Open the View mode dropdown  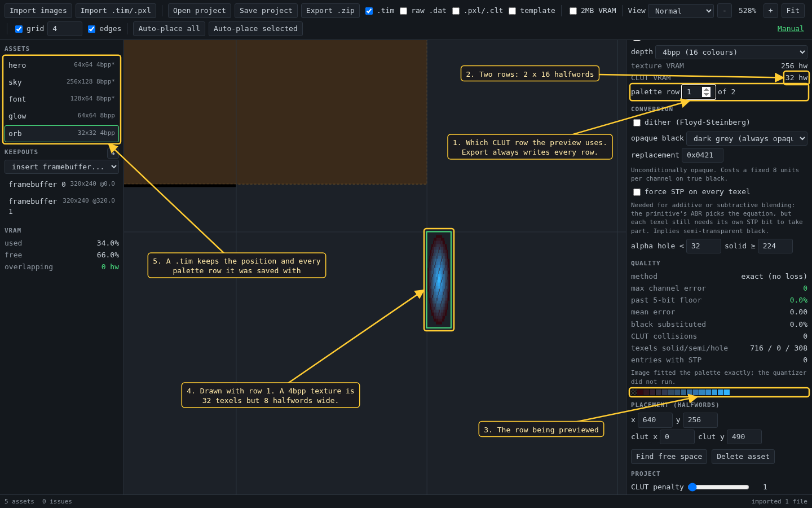(681, 11)
